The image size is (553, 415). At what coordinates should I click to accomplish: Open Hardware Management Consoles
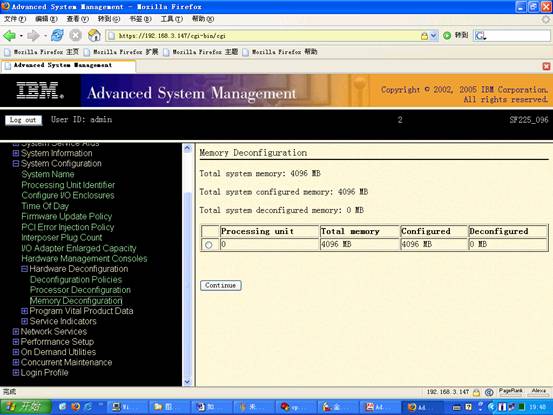coord(84,258)
